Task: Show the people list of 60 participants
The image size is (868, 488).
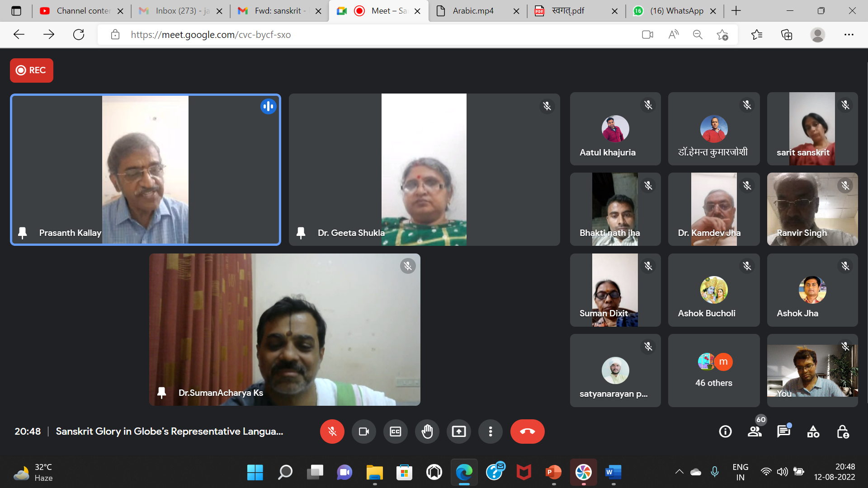Action: [x=755, y=432]
